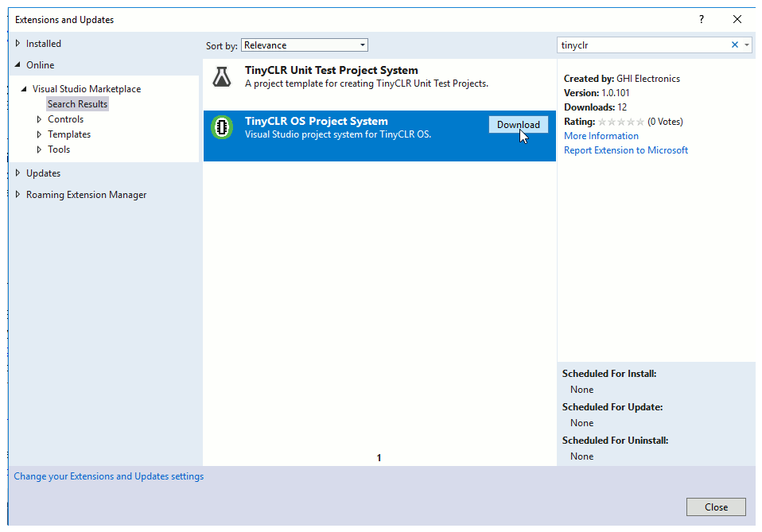Click the Scheduled For Uninstall label
This screenshot has height=532, width=762.
[x=615, y=441]
